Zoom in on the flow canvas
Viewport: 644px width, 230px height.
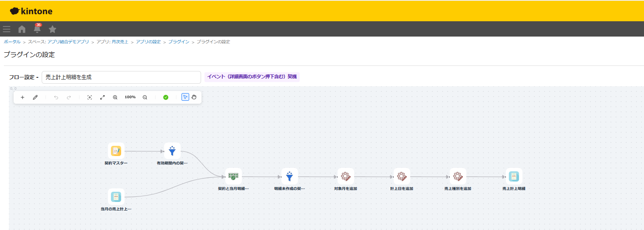115,97
